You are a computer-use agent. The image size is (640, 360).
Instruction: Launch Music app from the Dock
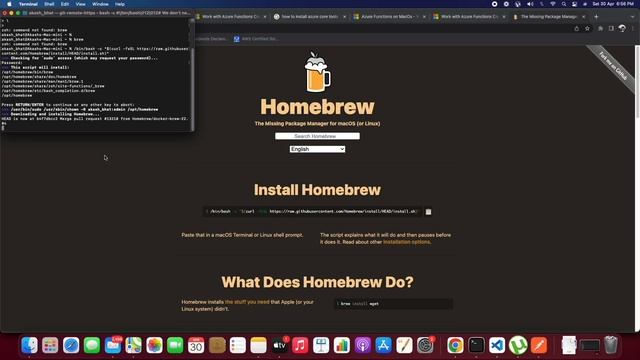(300, 345)
